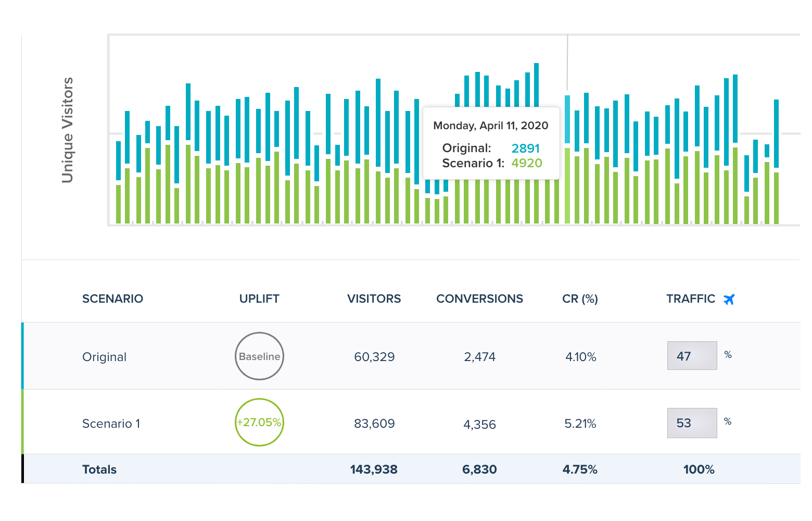This screenshot has width=812, height=521.
Task: Click total conversions value 6,830
Action: 479,469
